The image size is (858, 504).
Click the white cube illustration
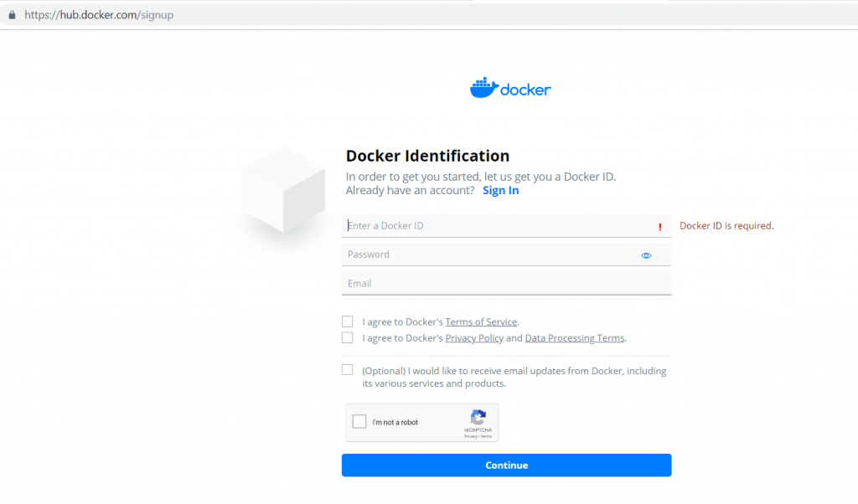[283, 190]
